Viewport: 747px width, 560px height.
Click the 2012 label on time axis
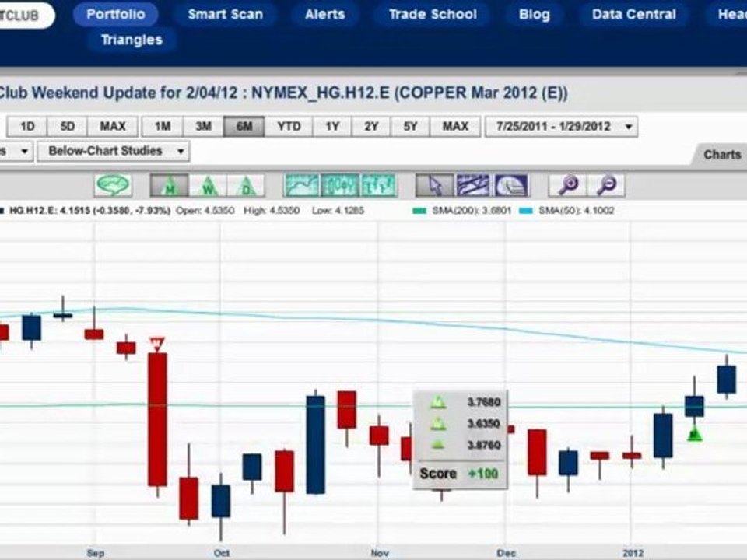(x=633, y=553)
